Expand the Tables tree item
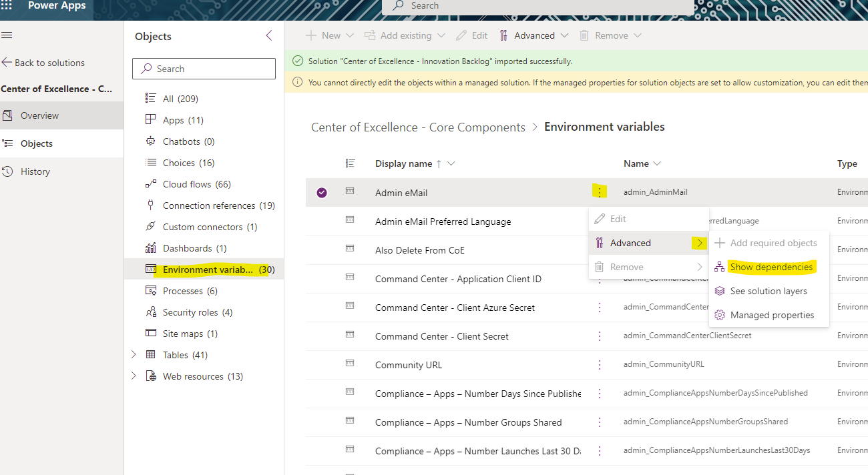This screenshot has width=868, height=475. tap(133, 354)
